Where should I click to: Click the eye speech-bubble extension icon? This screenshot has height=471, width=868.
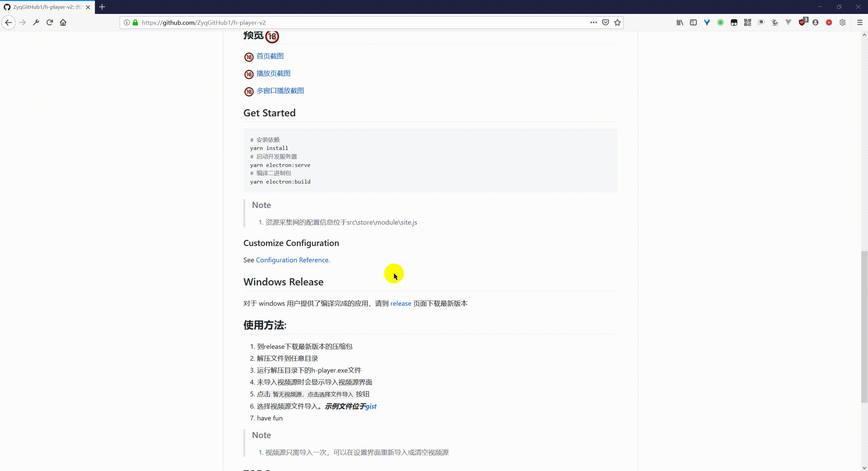click(761, 22)
